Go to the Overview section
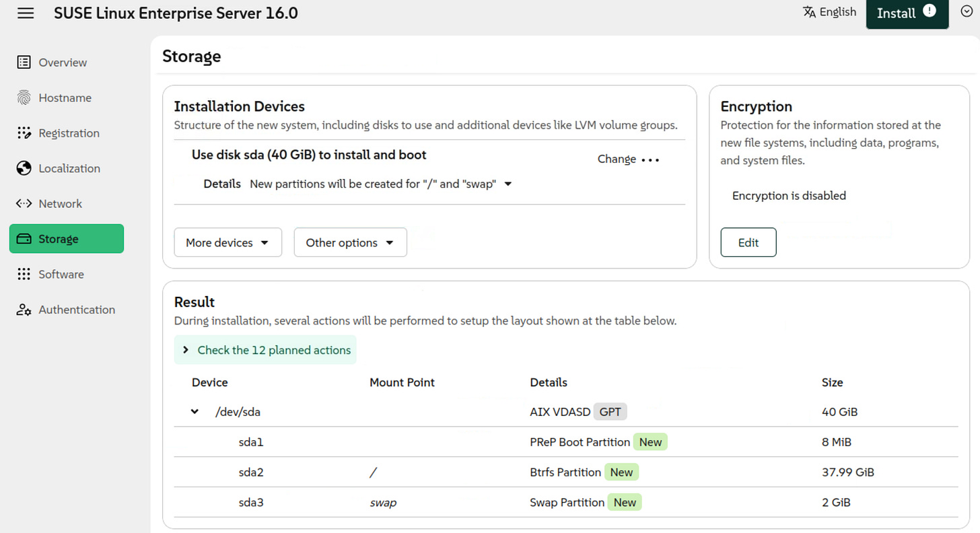The height and width of the screenshot is (533, 980). 63,63
